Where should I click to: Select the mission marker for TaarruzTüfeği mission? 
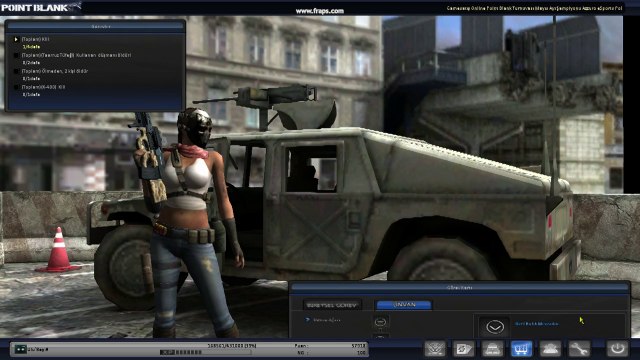(x=16, y=55)
